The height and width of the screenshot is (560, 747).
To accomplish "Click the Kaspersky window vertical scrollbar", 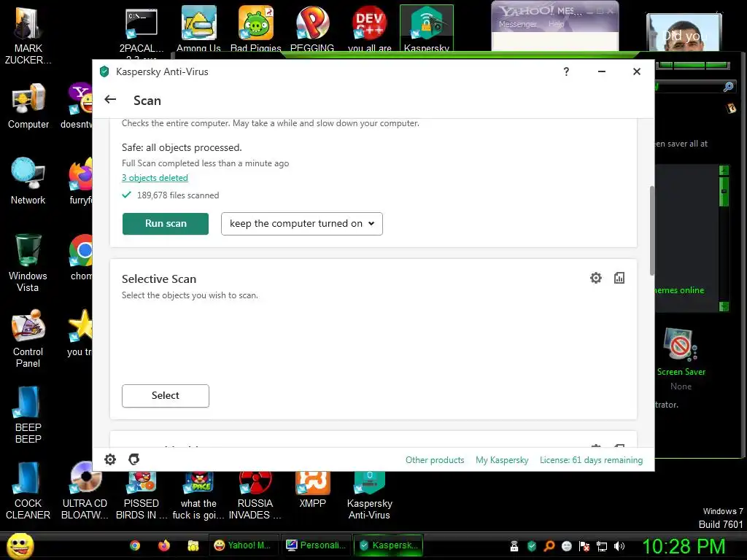I will tap(651, 231).
